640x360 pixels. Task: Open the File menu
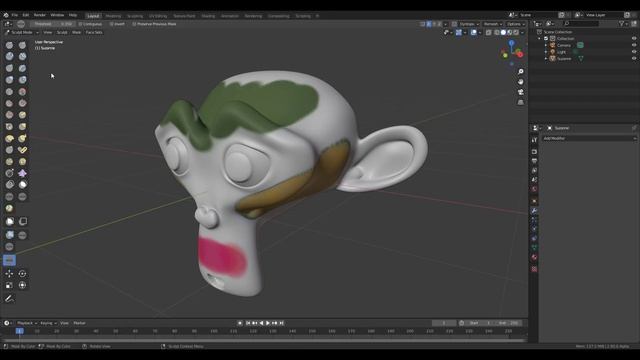click(15, 15)
